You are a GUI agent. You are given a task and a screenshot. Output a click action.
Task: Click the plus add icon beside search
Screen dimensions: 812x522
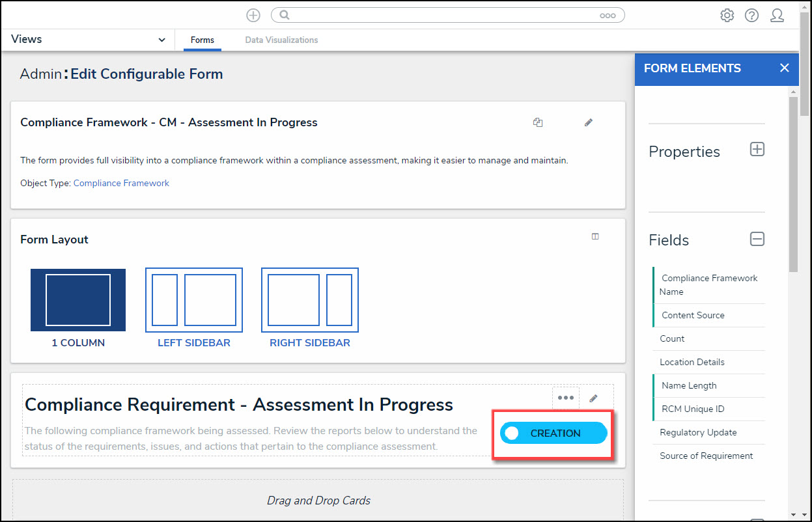253,16
